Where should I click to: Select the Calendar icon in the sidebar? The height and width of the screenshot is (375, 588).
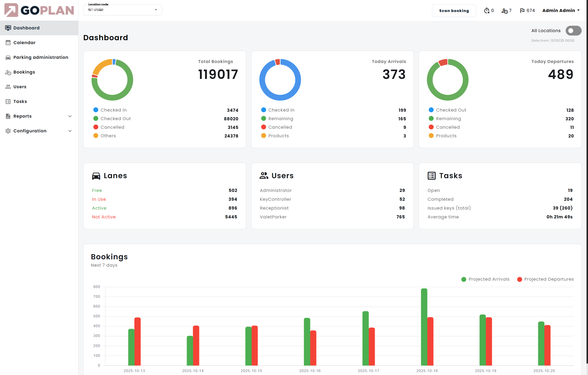tap(9, 42)
